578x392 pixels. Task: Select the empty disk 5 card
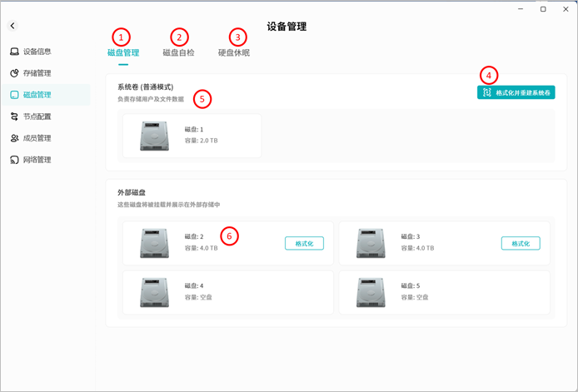[444, 291]
